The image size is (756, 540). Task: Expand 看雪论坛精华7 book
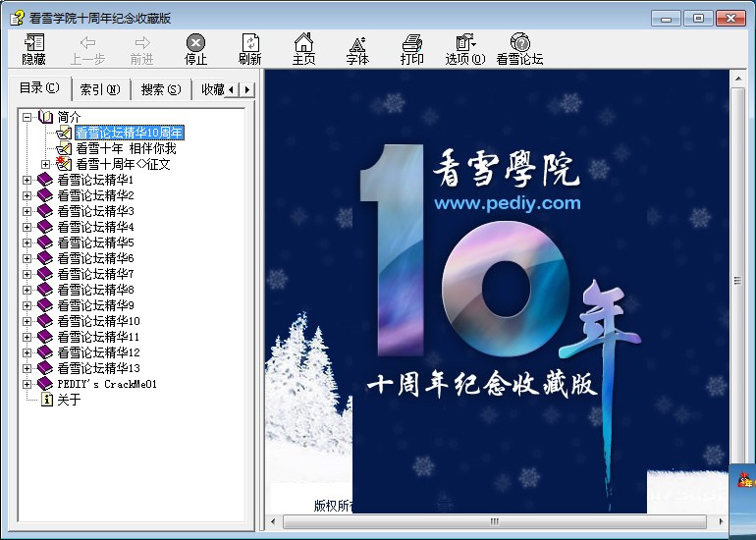pos(27,274)
